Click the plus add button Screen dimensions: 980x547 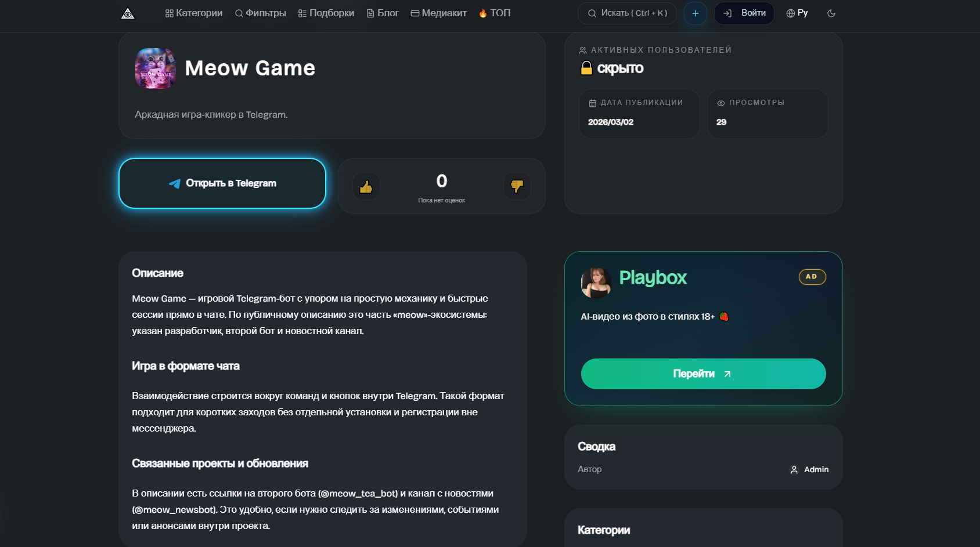(696, 13)
